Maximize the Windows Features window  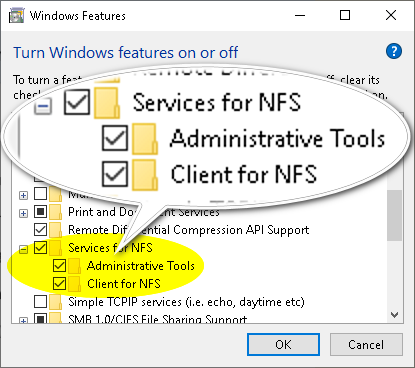point(345,15)
